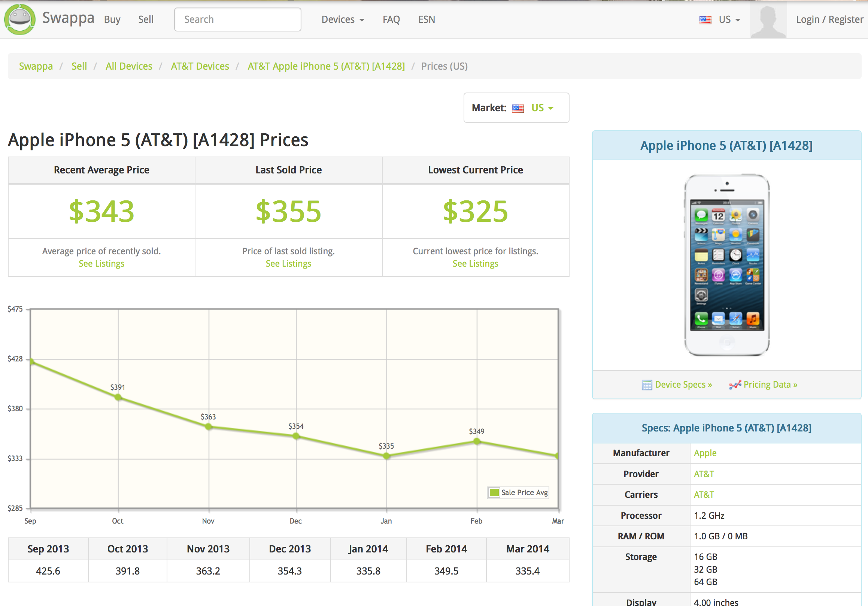868x606 pixels.
Task: Click the green Sale Price Avg legend swatch
Action: pos(494,493)
